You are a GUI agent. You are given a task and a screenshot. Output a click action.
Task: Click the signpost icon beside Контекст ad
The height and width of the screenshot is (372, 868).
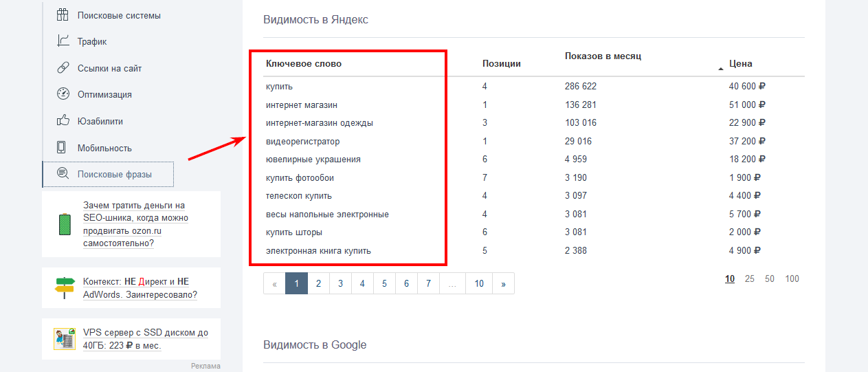pyautogui.click(x=65, y=287)
